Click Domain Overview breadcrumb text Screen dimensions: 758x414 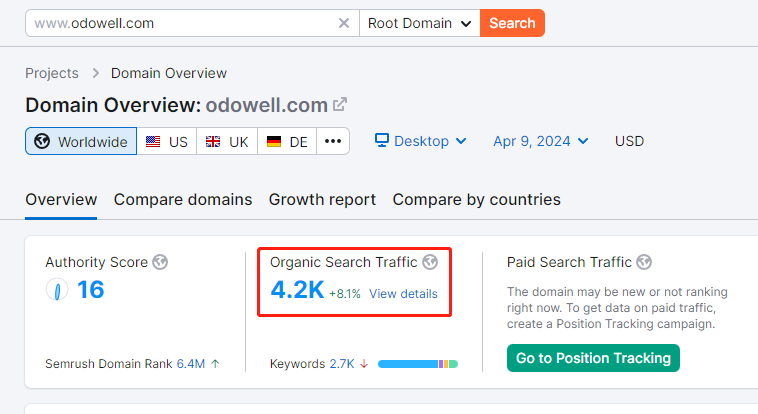[169, 73]
